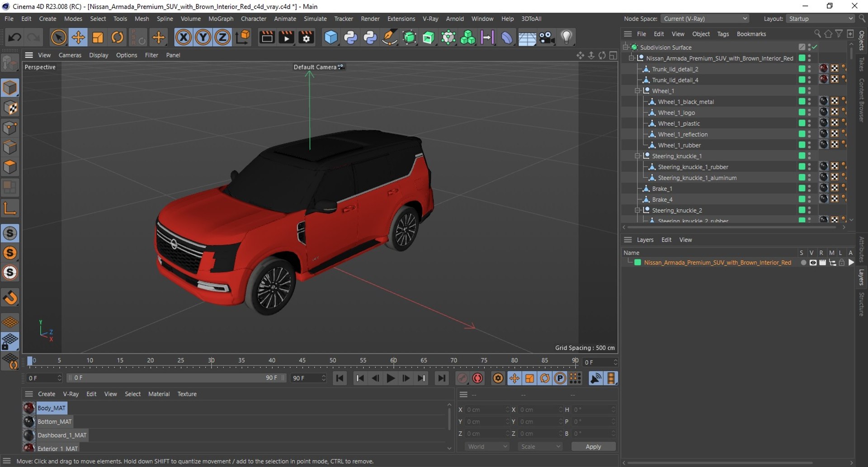Select the Body_MAT material swatch
This screenshot has width=868, height=467.
pos(29,408)
